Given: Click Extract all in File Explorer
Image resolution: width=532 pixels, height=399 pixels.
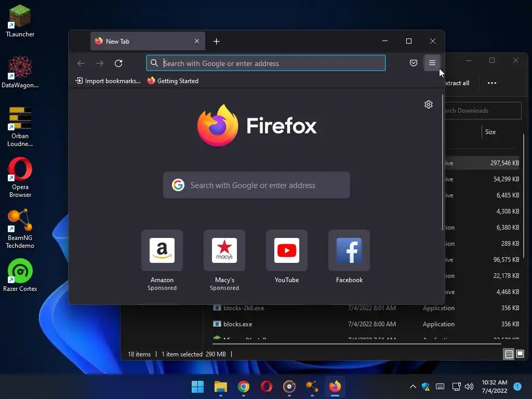Looking at the screenshot, I should click(457, 83).
